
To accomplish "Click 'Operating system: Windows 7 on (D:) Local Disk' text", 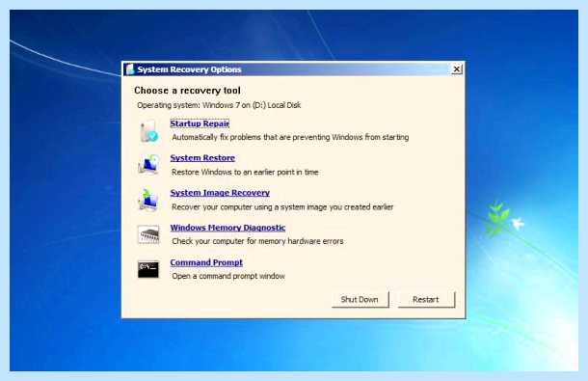I will pyautogui.click(x=219, y=105).
